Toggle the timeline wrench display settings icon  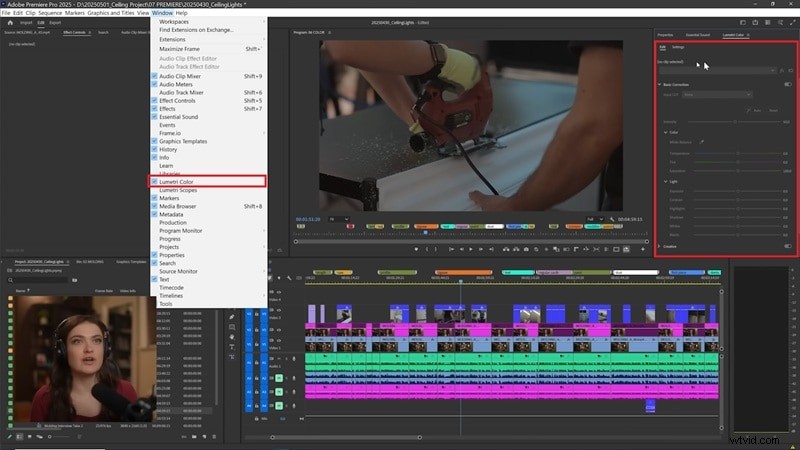[x=289, y=278]
